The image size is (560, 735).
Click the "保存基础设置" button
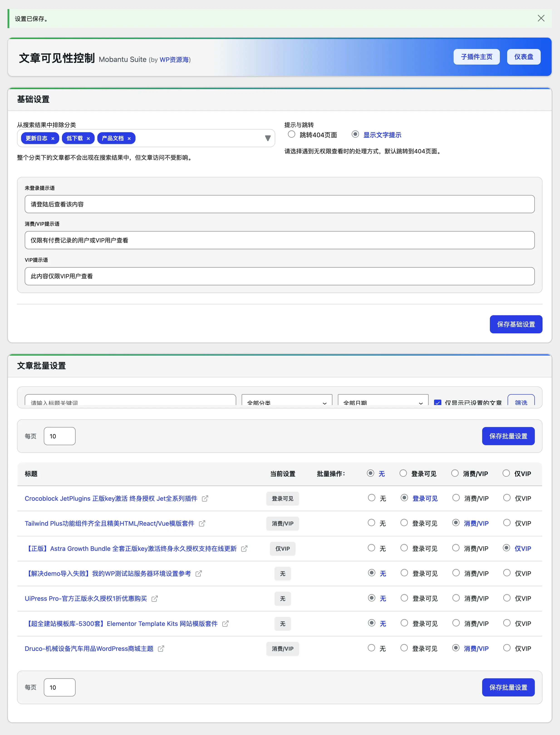point(516,324)
